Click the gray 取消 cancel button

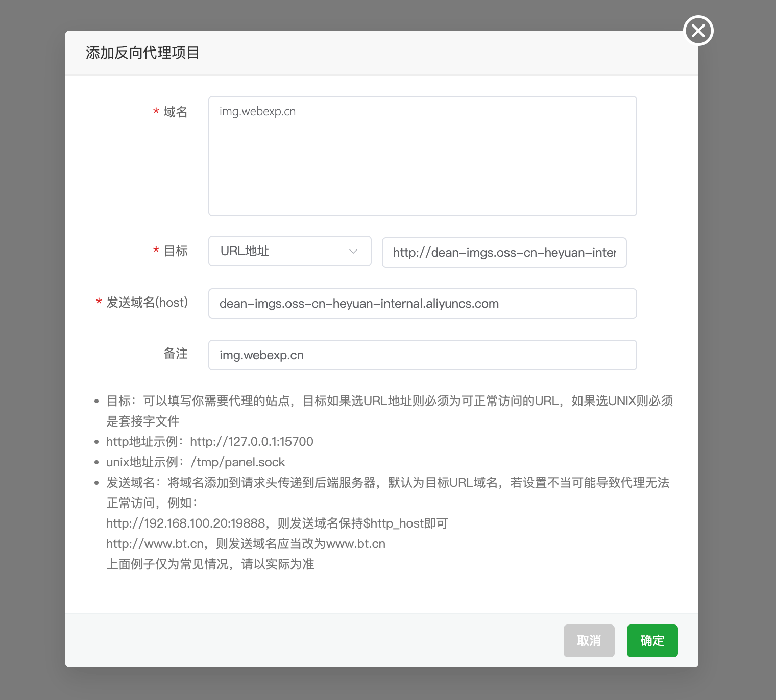point(589,641)
